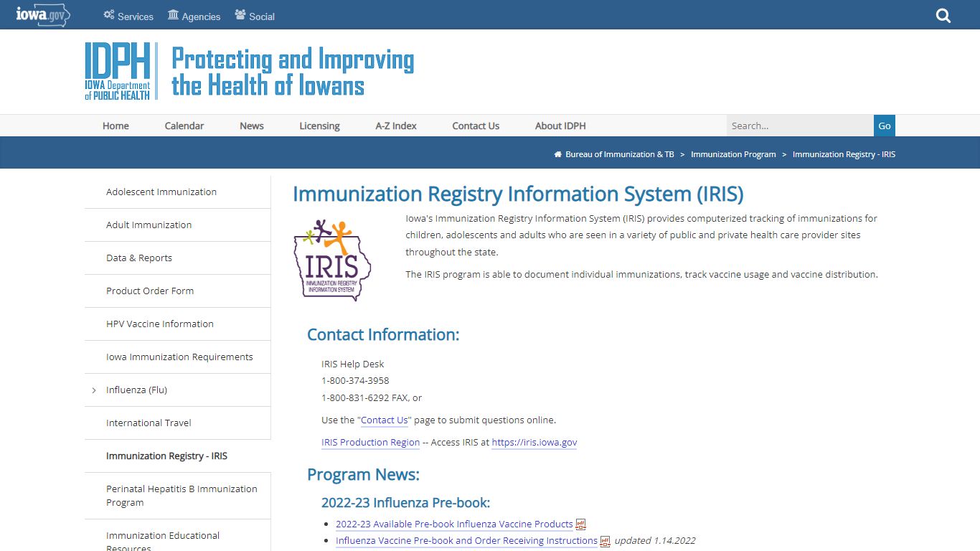Click the Program News: heading

point(363,475)
